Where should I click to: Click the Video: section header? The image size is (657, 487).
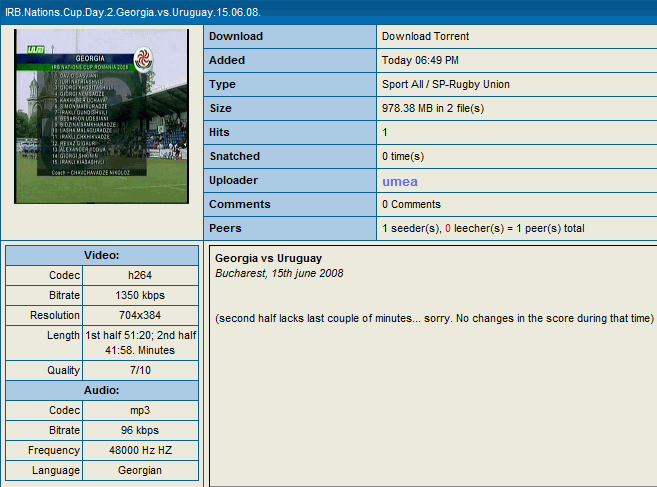point(102,255)
